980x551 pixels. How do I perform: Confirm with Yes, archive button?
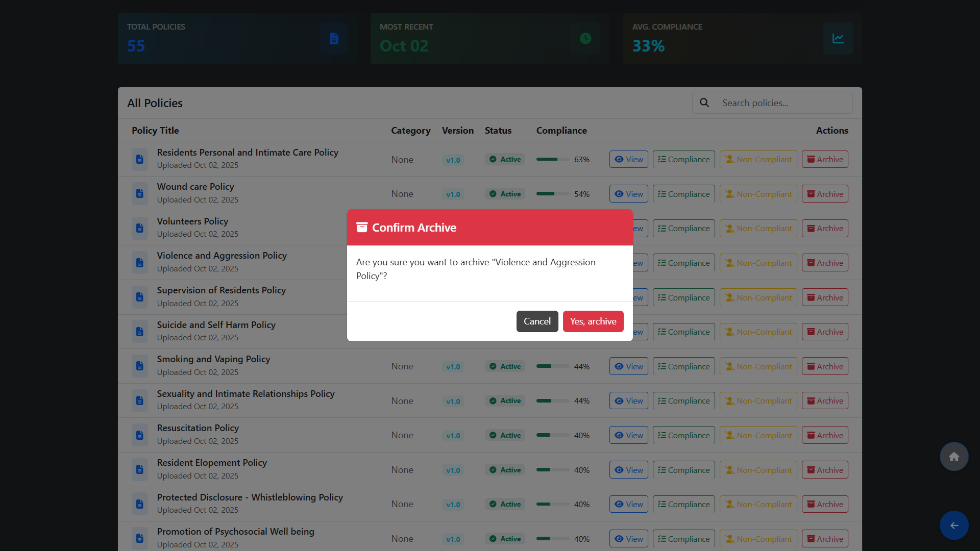[x=593, y=321]
